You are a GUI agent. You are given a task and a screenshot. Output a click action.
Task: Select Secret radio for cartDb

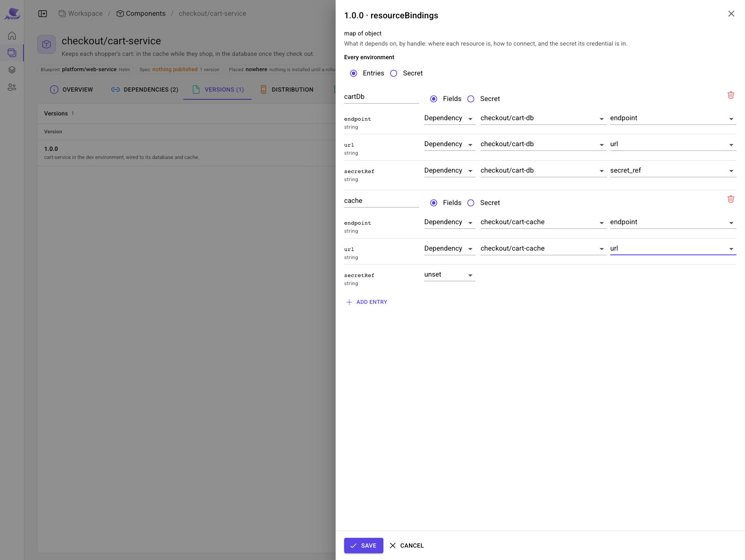point(471,99)
